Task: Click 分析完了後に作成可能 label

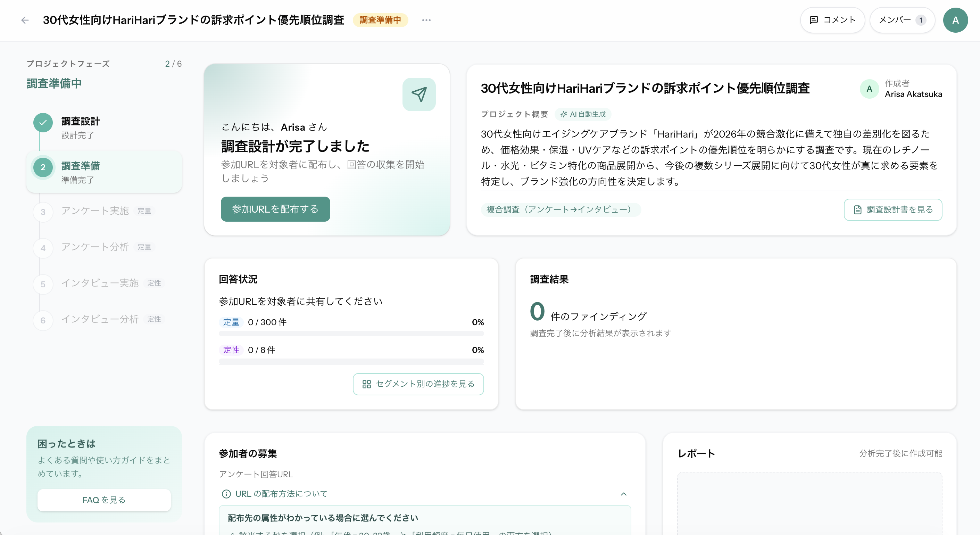Action: click(900, 453)
